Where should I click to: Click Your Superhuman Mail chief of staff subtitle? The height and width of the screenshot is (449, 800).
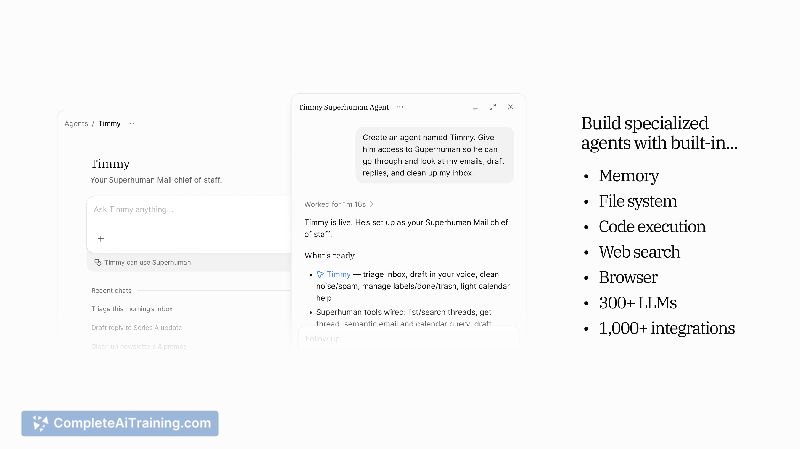coord(156,180)
